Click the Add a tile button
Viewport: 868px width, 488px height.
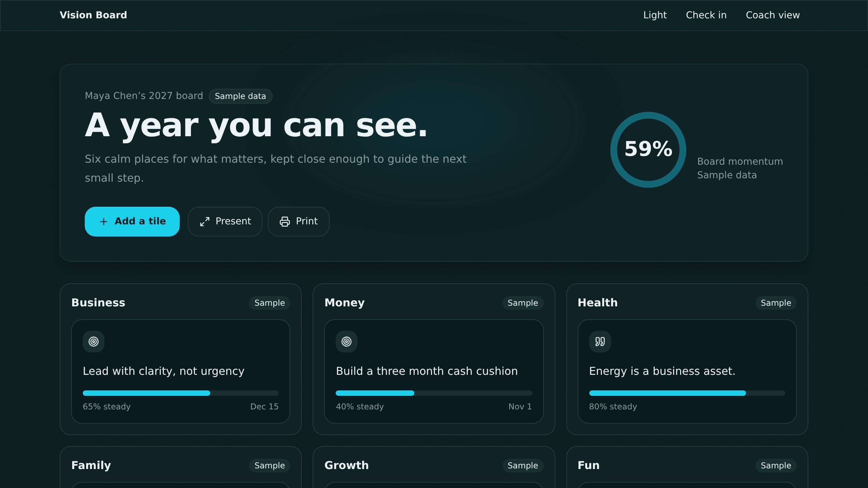(x=132, y=222)
